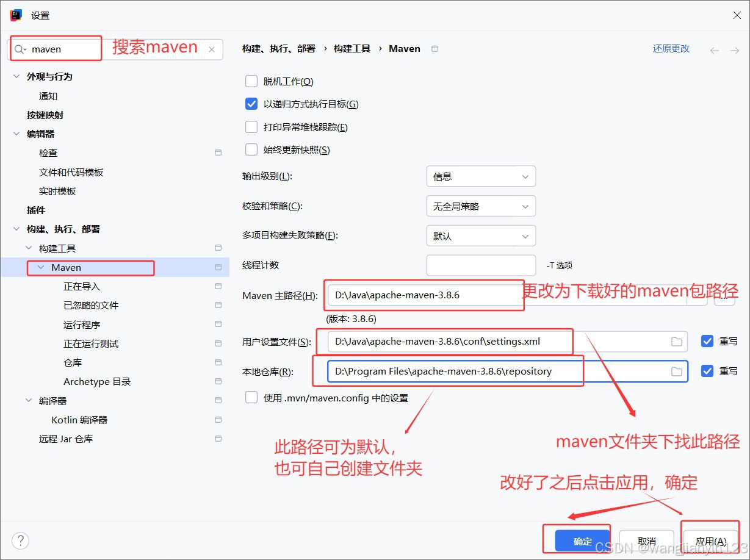This screenshot has height=560, width=750.
Task: Browse folder for 本地仓库
Action: 676,372
